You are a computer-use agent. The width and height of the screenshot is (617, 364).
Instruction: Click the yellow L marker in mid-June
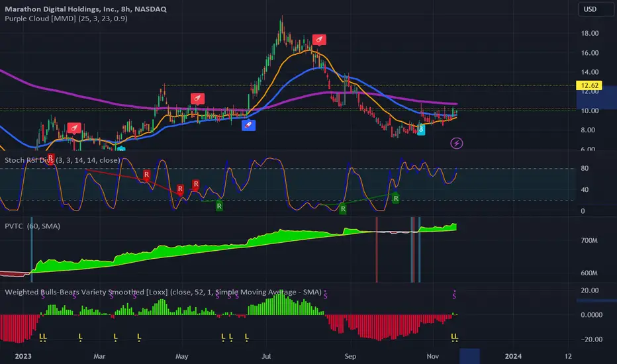247,337
